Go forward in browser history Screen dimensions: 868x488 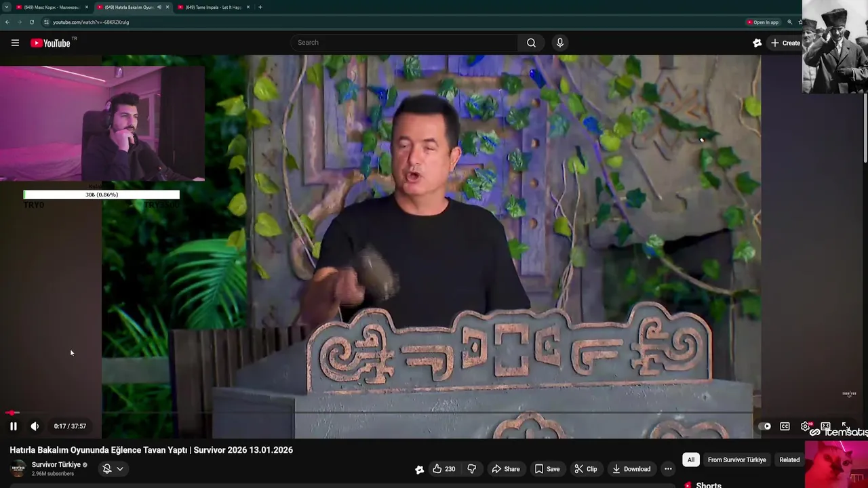[x=20, y=22]
